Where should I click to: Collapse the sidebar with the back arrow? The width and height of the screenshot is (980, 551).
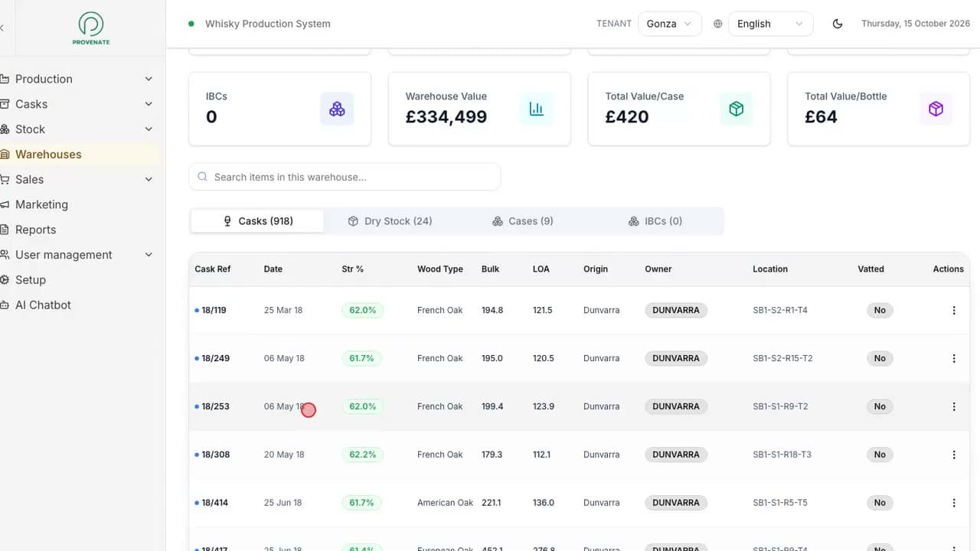[2, 28]
